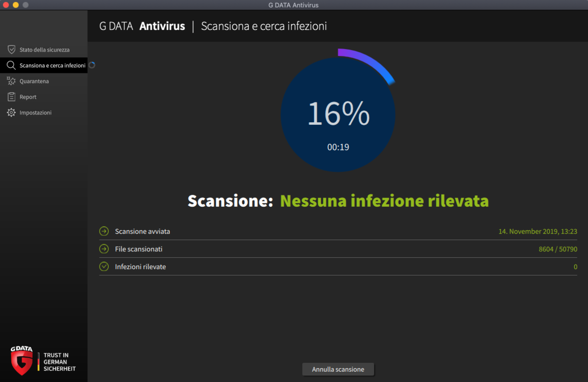The width and height of the screenshot is (588, 382).
Task: Open the Quarantena section
Action: [x=44, y=81]
